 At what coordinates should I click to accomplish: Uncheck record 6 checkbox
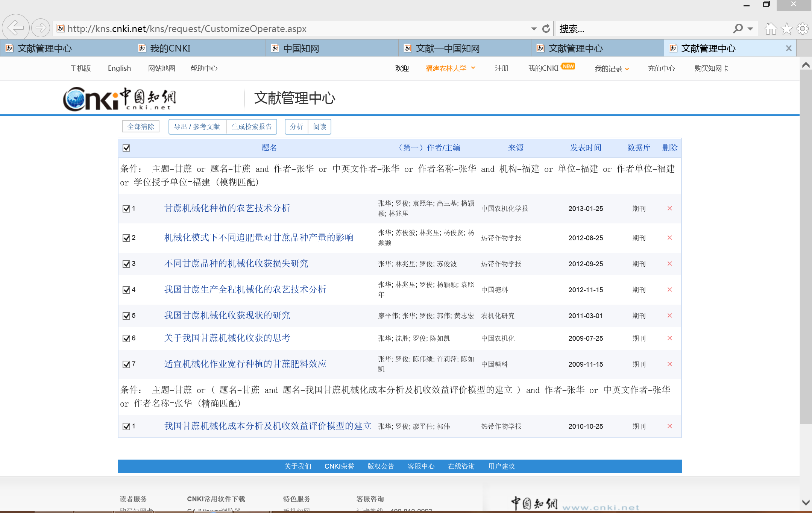126,338
